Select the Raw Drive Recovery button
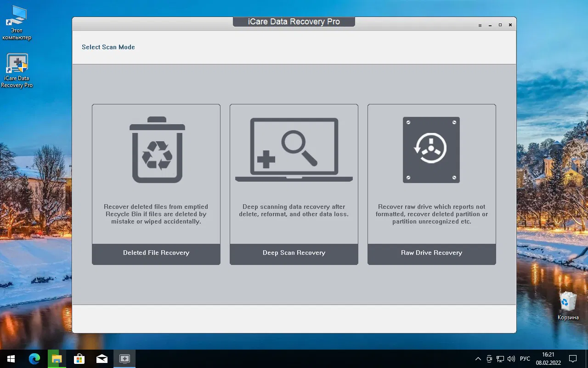This screenshot has width=588, height=368. coord(432,254)
